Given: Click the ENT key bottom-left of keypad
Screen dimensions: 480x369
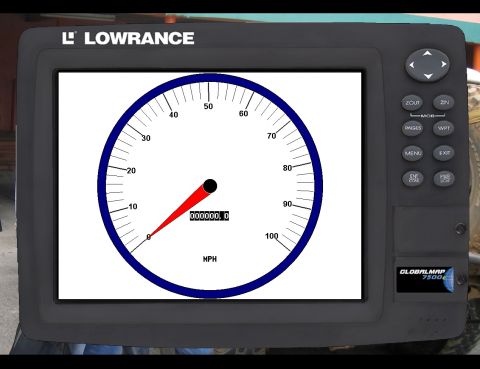Looking at the screenshot, I should (x=413, y=178).
